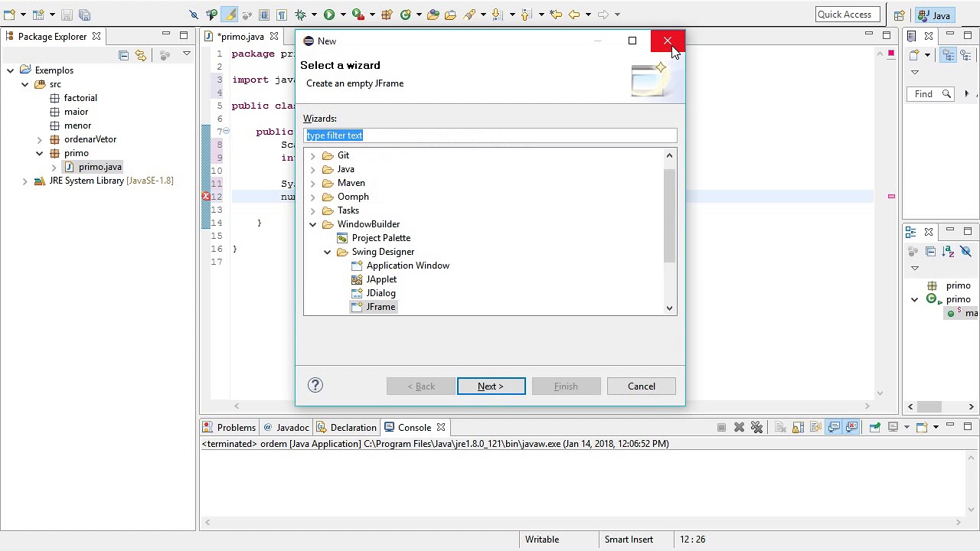Open the Package Explorer view menu triangle
This screenshot has width=980, height=551.
[x=186, y=54]
